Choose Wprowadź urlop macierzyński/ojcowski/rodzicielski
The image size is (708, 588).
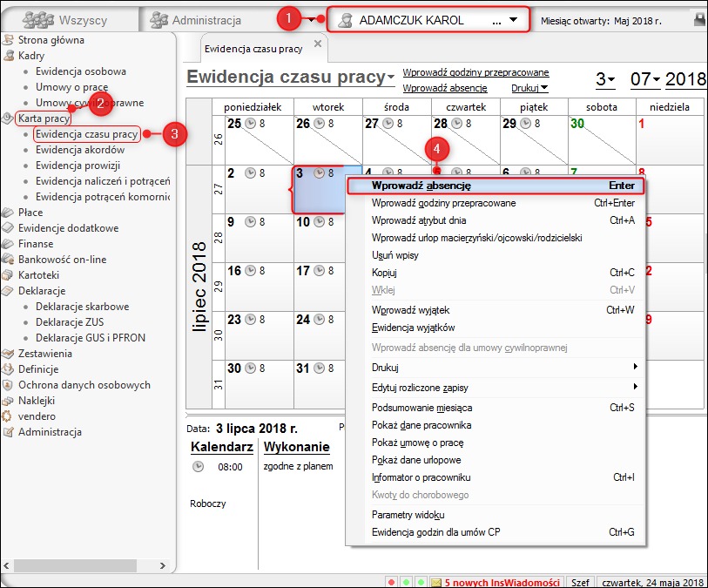[x=496, y=238]
